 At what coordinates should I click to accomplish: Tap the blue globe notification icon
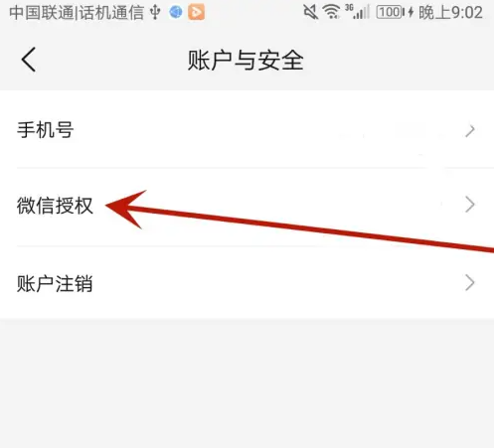coord(176,13)
